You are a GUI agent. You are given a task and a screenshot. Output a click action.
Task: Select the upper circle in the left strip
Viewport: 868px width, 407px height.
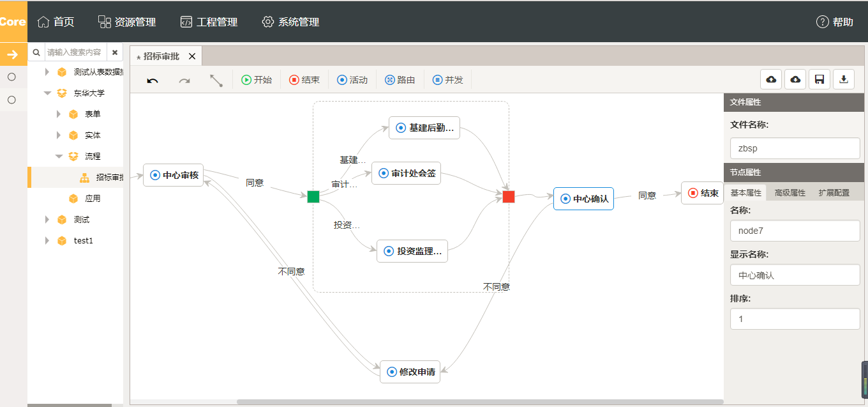tap(11, 77)
